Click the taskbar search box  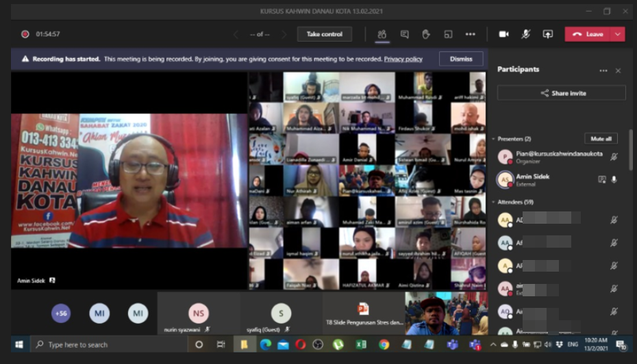pyautogui.click(x=108, y=345)
